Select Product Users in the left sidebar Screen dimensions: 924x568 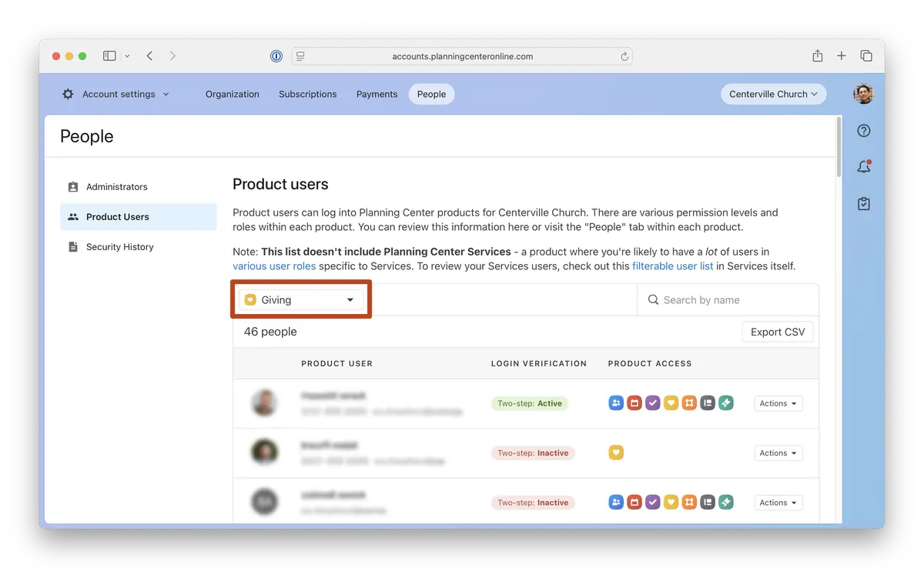(139, 217)
